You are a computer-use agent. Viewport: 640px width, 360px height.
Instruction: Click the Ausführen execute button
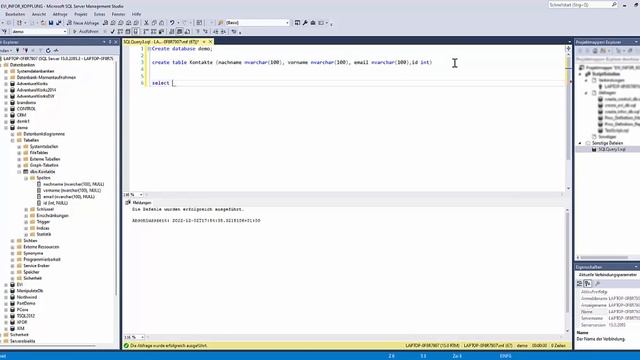[86, 31]
